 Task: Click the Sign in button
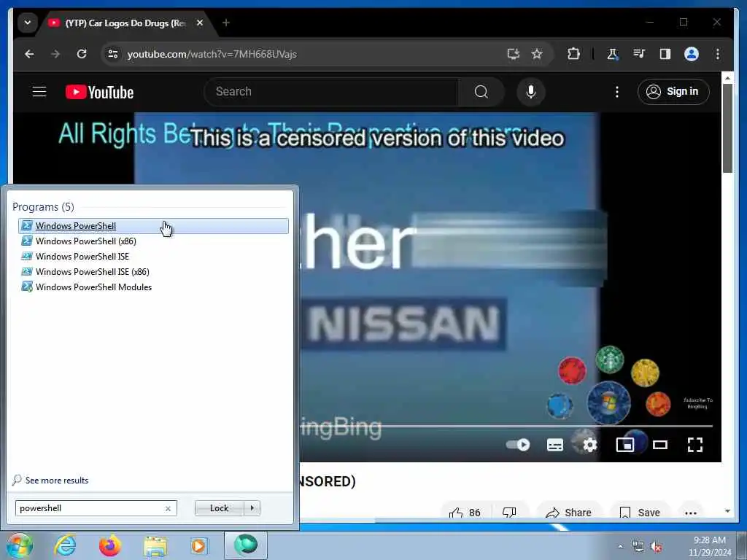[x=673, y=91]
